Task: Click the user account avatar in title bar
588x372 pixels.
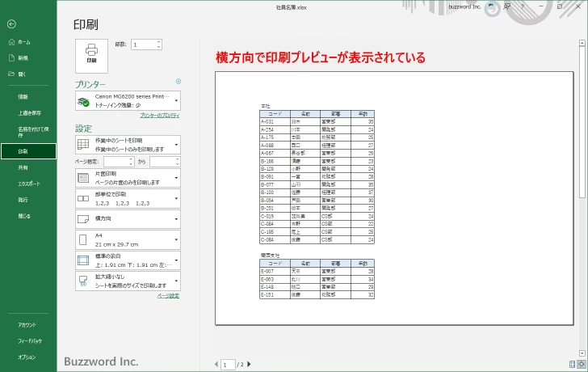Action: [x=491, y=6]
